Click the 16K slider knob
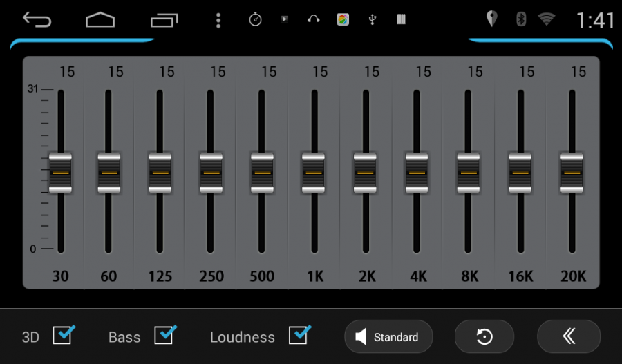Image resolution: width=622 pixels, height=364 pixels. (520, 173)
